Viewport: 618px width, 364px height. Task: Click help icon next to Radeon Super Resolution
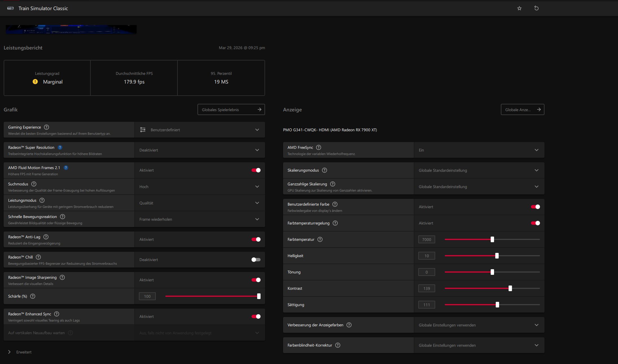(60, 147)
